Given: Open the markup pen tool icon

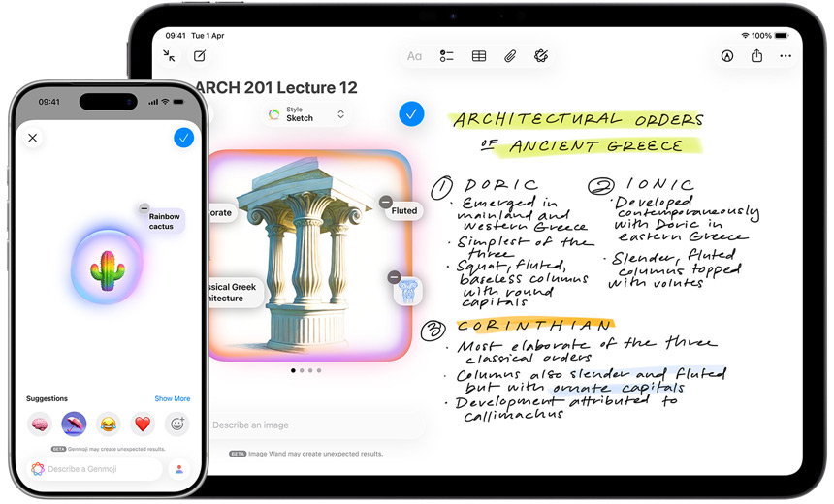Looking at the screenshot, I should [x=726, y=56].
